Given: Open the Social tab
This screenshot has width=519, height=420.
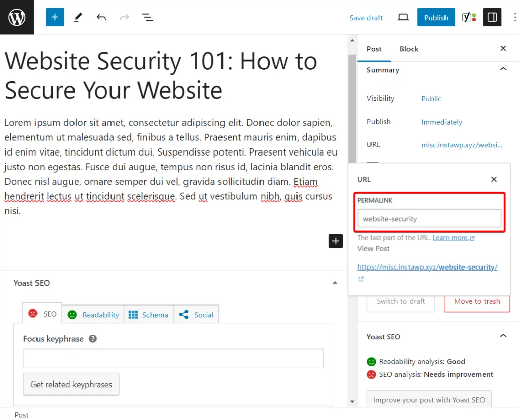Looking at the screenshot, I should coord(196,315).
